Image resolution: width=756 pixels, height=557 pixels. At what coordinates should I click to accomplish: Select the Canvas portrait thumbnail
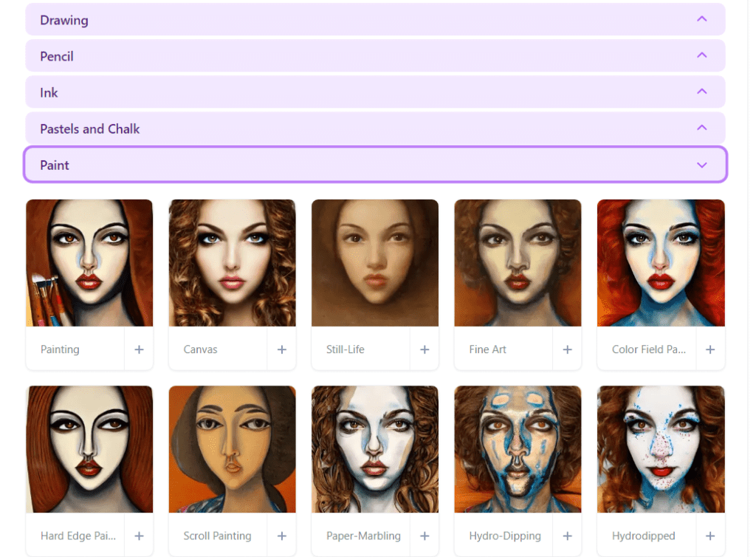pyautogui.click(x=232, y=262)
